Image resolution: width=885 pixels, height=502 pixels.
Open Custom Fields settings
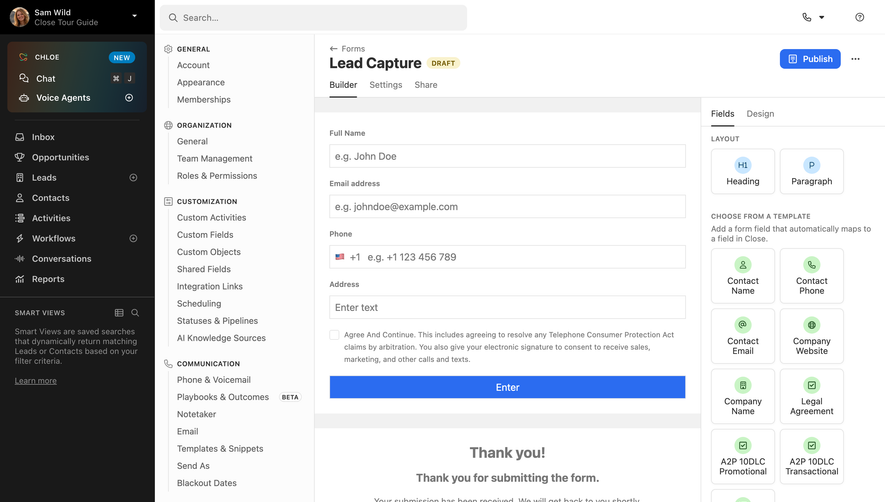coord(205,235)
